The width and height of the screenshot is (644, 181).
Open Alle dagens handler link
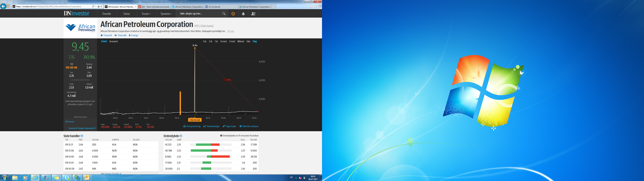coord(111,174)
